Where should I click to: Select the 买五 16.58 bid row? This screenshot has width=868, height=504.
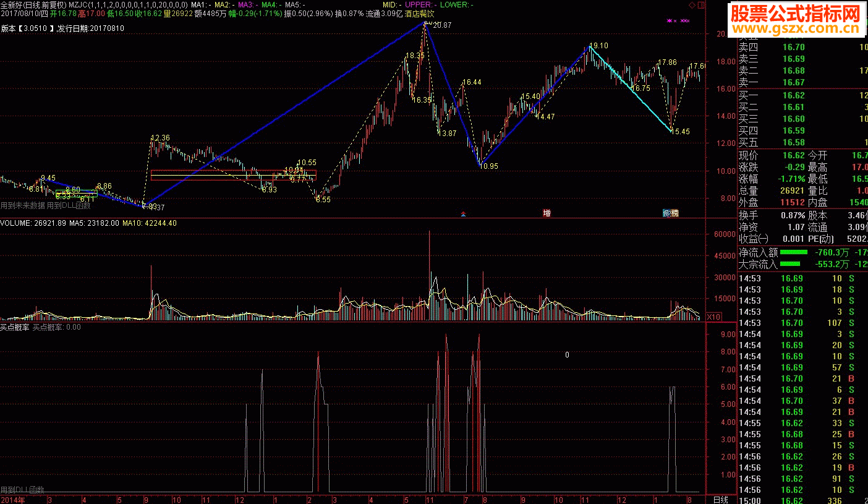point(802,142)
